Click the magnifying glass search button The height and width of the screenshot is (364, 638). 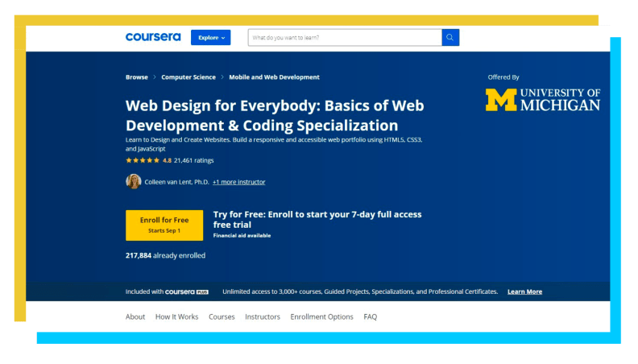click(x=450, y=37)
